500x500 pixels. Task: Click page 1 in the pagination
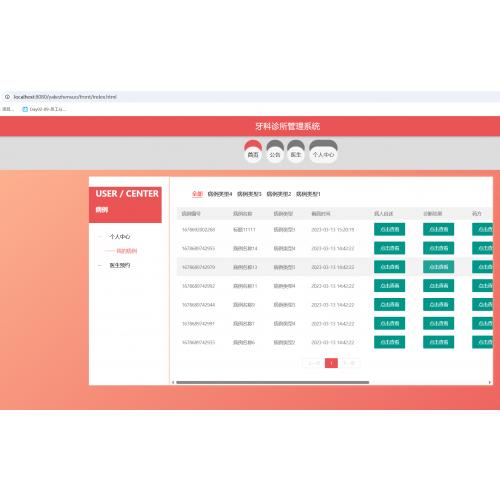[331, 363]
